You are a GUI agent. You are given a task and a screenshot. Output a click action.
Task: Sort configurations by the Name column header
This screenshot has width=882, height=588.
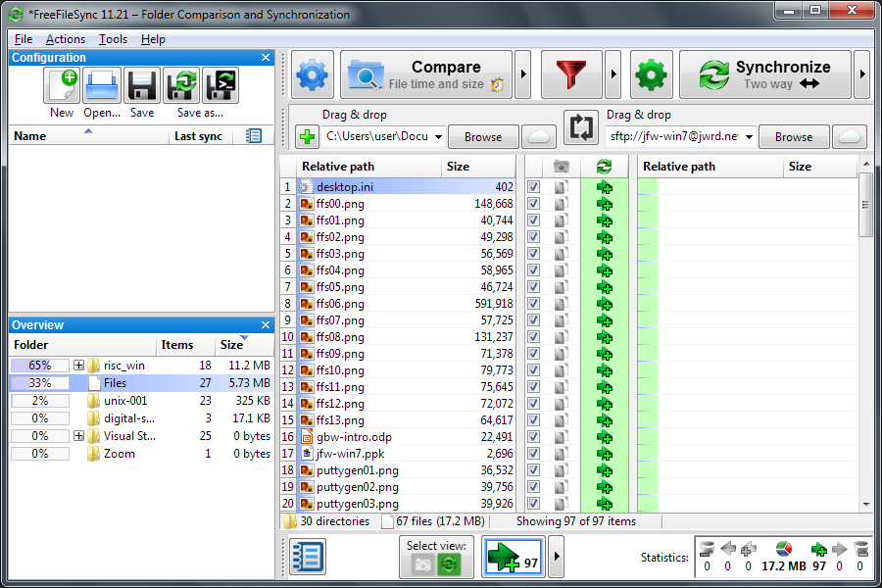88,136
